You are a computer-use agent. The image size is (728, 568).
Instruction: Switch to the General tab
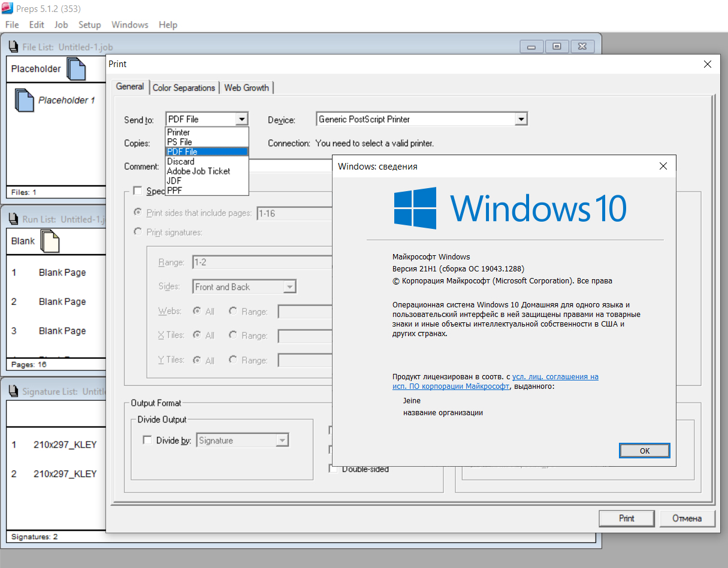130,86
